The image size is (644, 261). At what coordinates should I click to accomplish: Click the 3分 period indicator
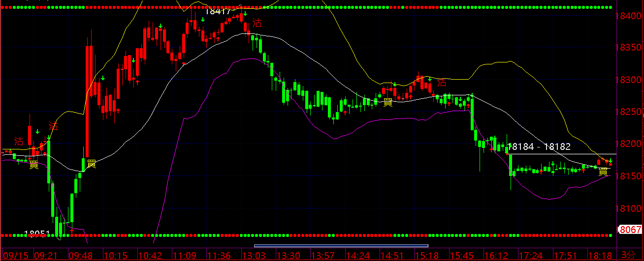629,255
